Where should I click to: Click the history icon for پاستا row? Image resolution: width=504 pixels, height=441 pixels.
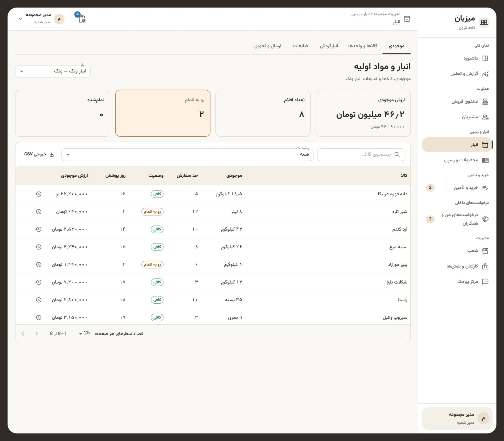point(38,300)
